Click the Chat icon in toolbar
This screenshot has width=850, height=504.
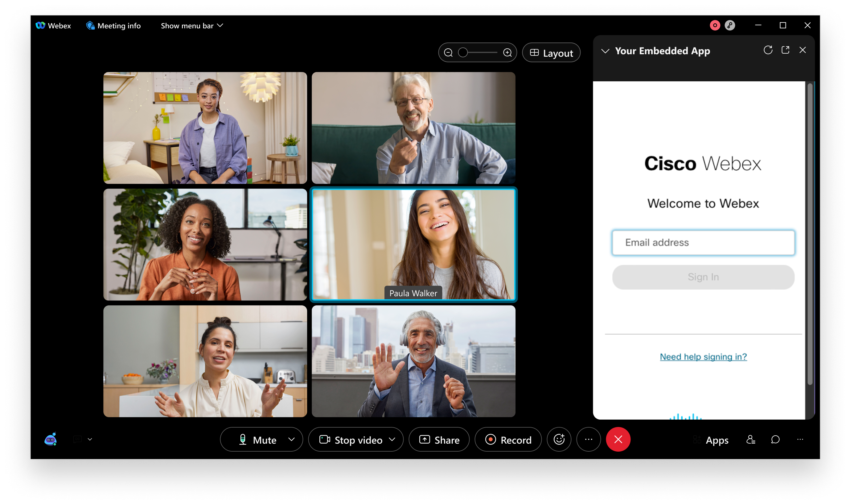coord(776,439)
